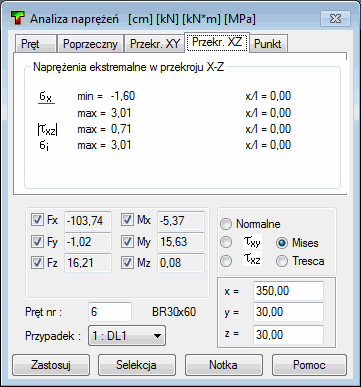361x387 pixels.
Task: Click the Pręt nr input field
Action: pos(110,312)
